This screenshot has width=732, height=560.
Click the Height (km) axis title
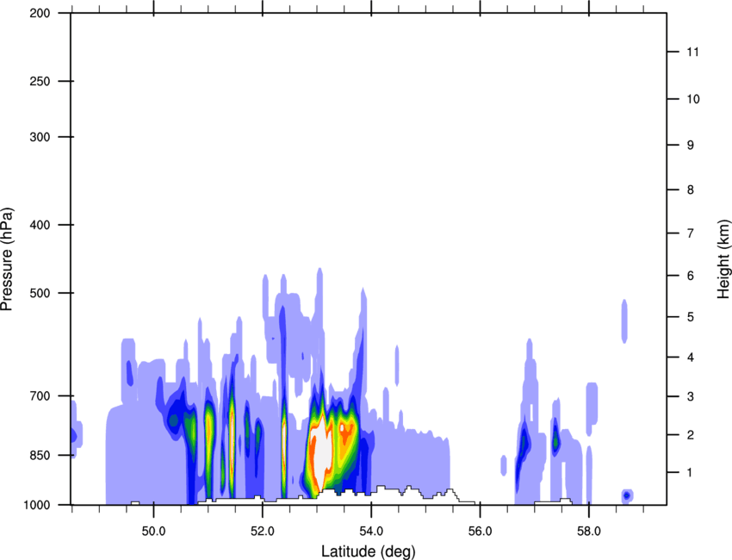click(x=723, y=258)
